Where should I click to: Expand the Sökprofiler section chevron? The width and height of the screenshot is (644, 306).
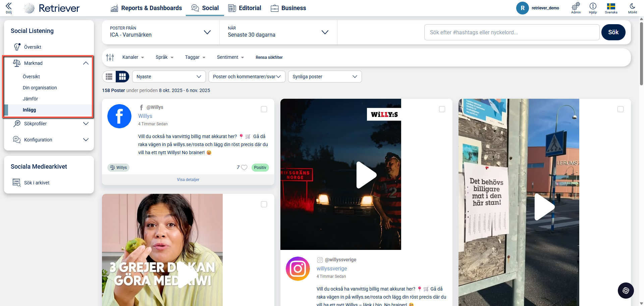[86, 124]
